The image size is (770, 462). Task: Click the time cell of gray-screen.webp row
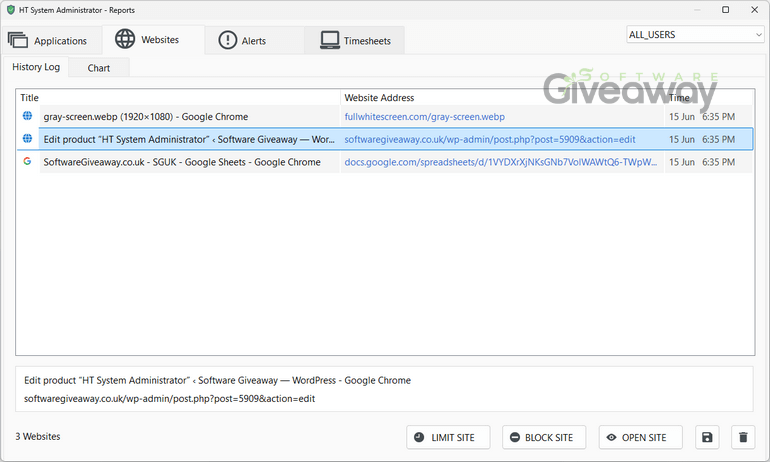coord(702,117)
